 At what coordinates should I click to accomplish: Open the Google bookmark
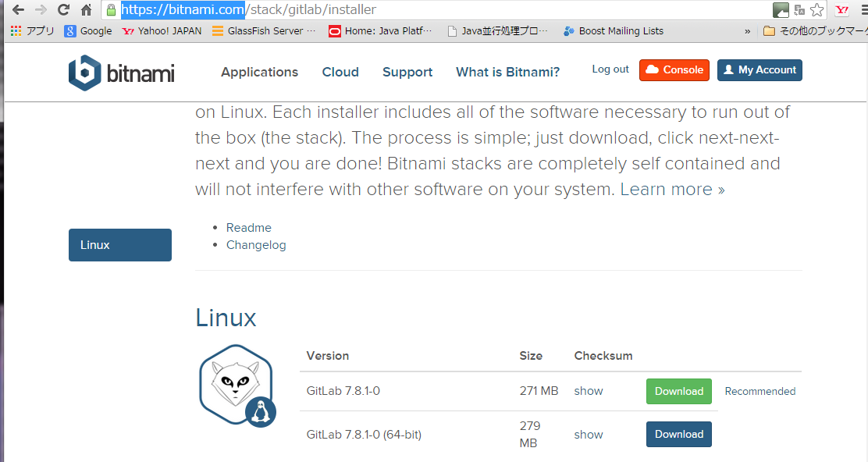pos(88,31)
